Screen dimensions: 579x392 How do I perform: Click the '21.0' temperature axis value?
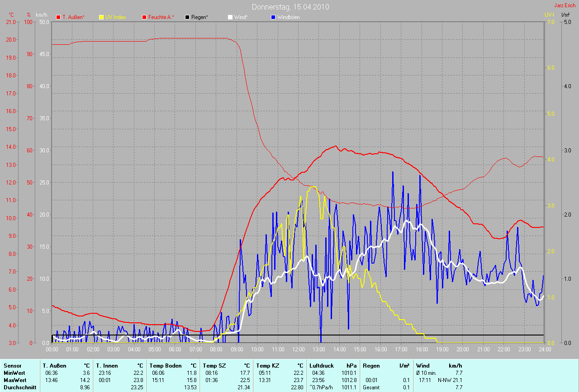(x=10, y=22)
